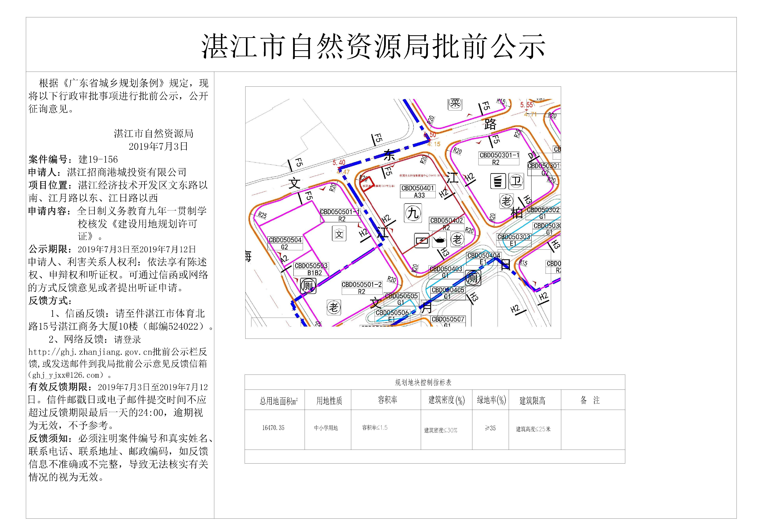Click the 菜 market symbol at map top
The image size is (757, 532).
pyautogui.click(x=455, y=103)
